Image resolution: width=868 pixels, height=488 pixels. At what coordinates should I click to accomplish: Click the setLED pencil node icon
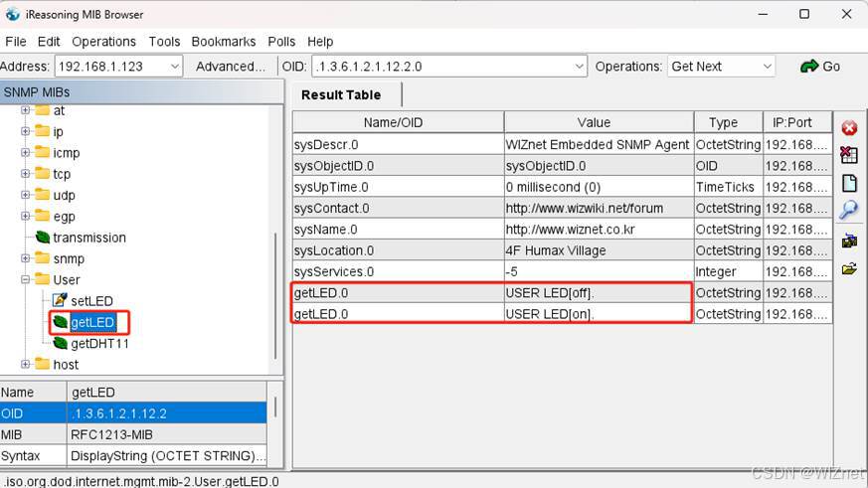point(60,300)
